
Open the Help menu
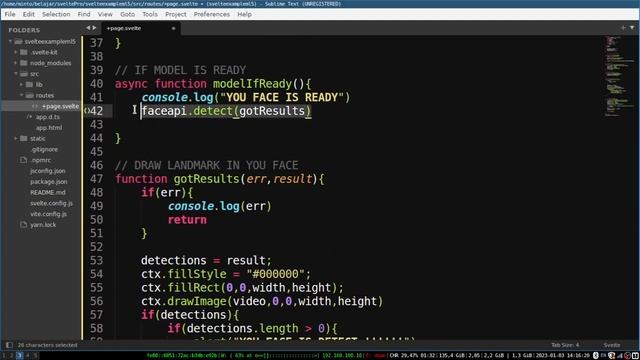click(x=244, y=14)
